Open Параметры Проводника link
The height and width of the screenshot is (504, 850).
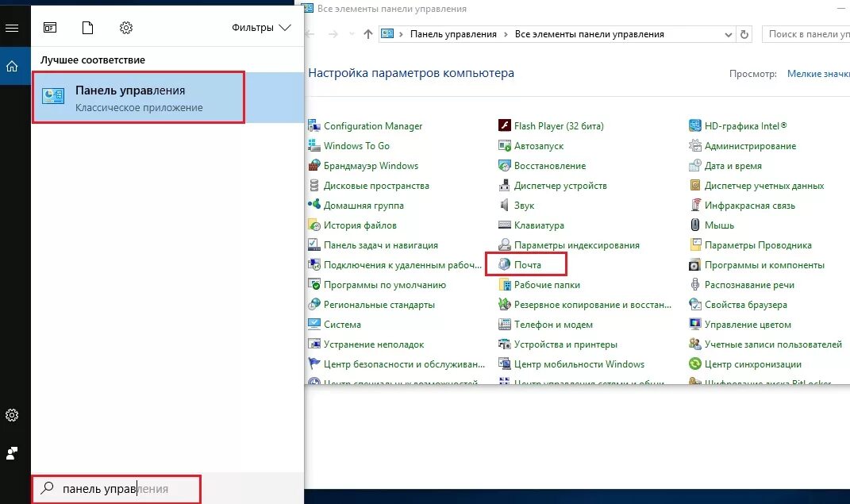[758, 245]
